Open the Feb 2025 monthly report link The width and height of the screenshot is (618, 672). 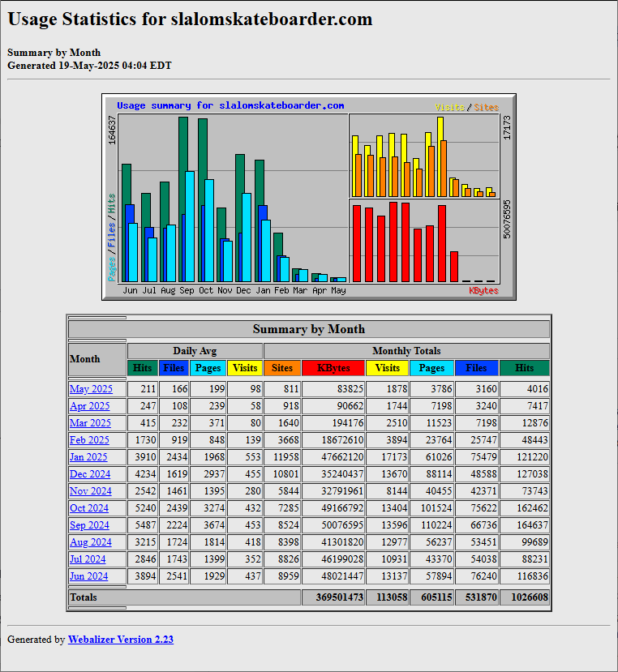[x=89, y=440]
